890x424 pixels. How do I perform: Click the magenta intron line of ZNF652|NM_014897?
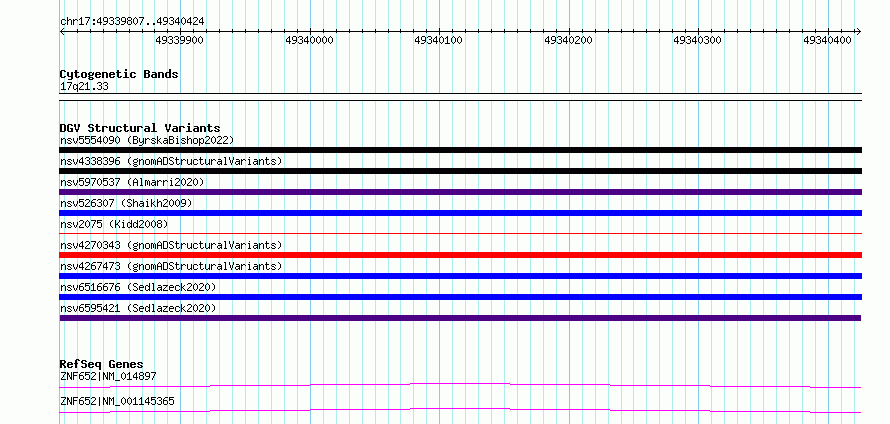[460, 386]
